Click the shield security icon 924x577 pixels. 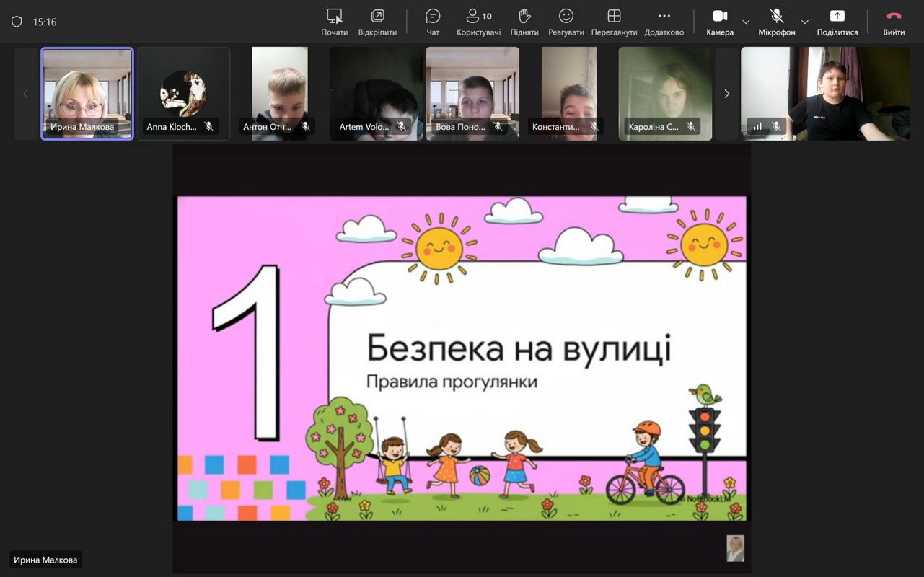click(17, 22)
